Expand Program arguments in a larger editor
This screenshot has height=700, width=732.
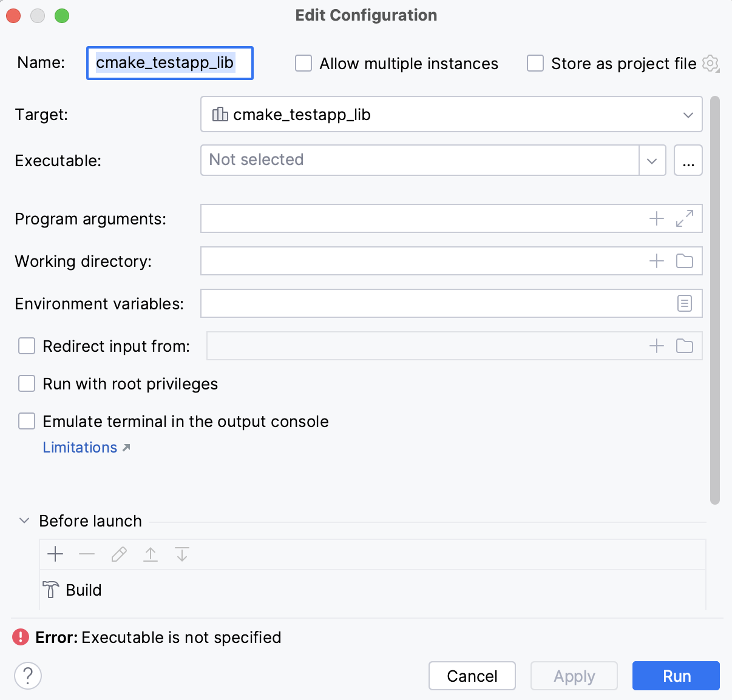pos(685,218)
